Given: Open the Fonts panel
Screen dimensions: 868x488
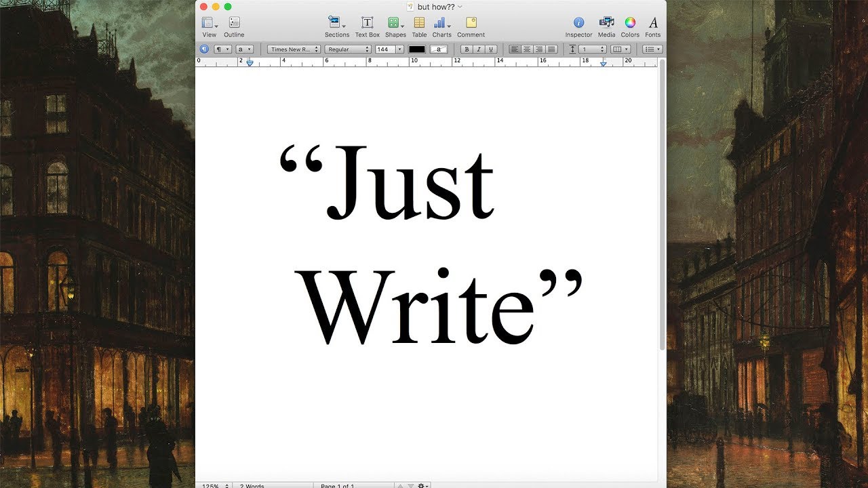Looking at the screenshot, I should tap(653, 26).
